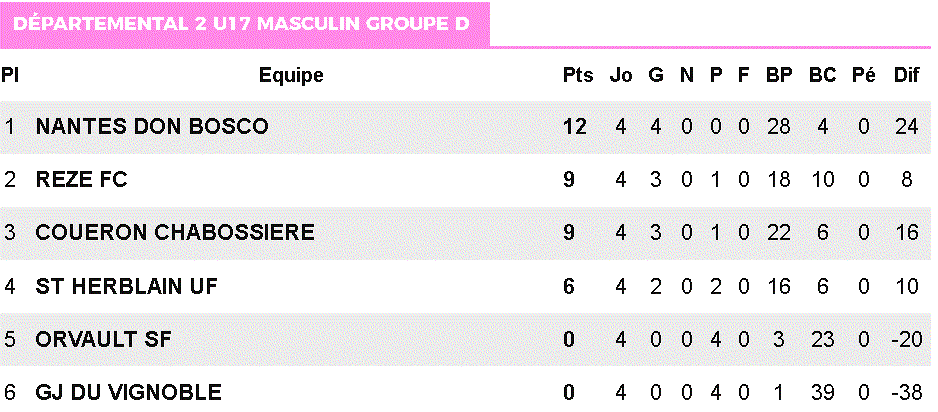Screen dimensions: 938x412
Task: Click the 39 goals conceded cell
Action: [x=822, y=392]
